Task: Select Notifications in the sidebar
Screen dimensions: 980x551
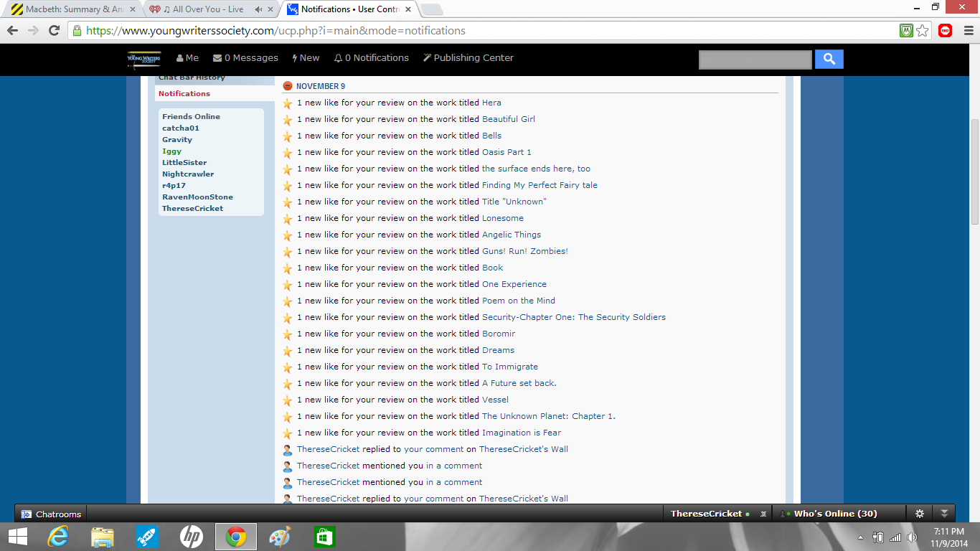Action: tap(184, 94)
